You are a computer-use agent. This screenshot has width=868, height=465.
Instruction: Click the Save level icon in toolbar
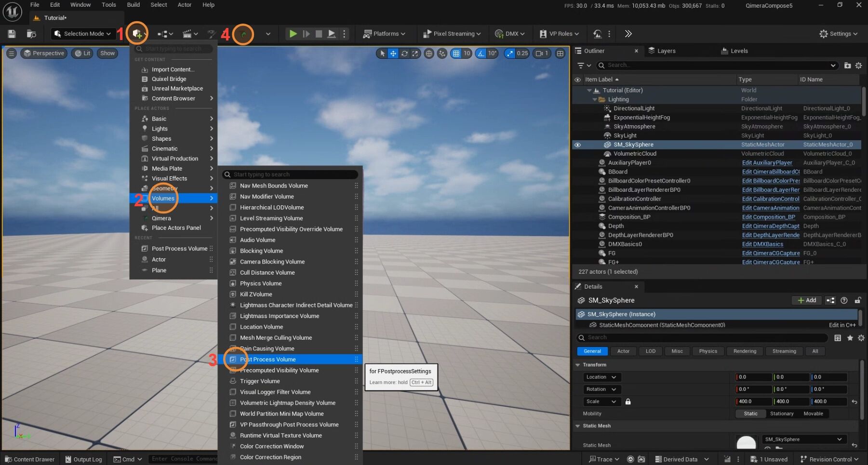[12, 34]
